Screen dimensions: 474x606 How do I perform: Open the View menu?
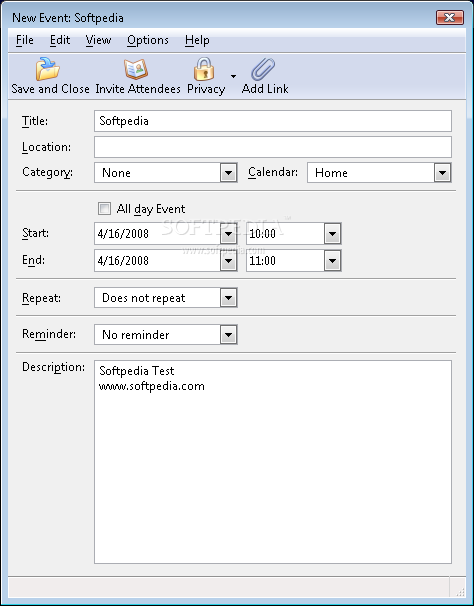98,40
